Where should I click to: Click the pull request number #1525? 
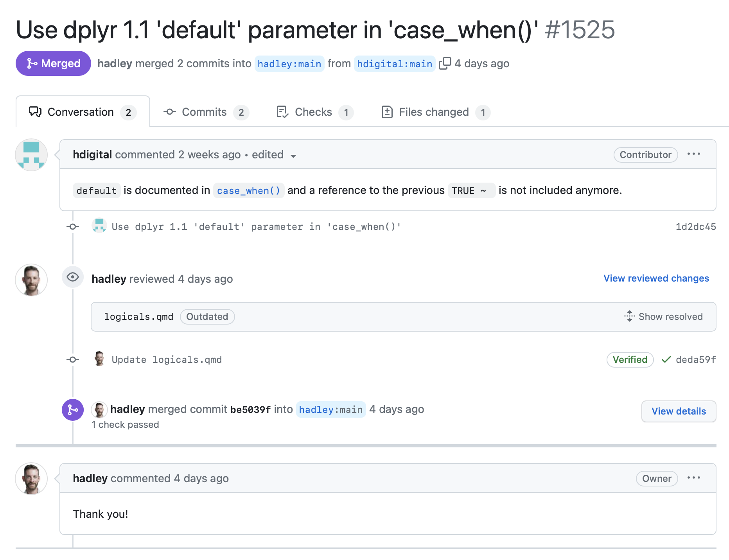click(580, 30)
